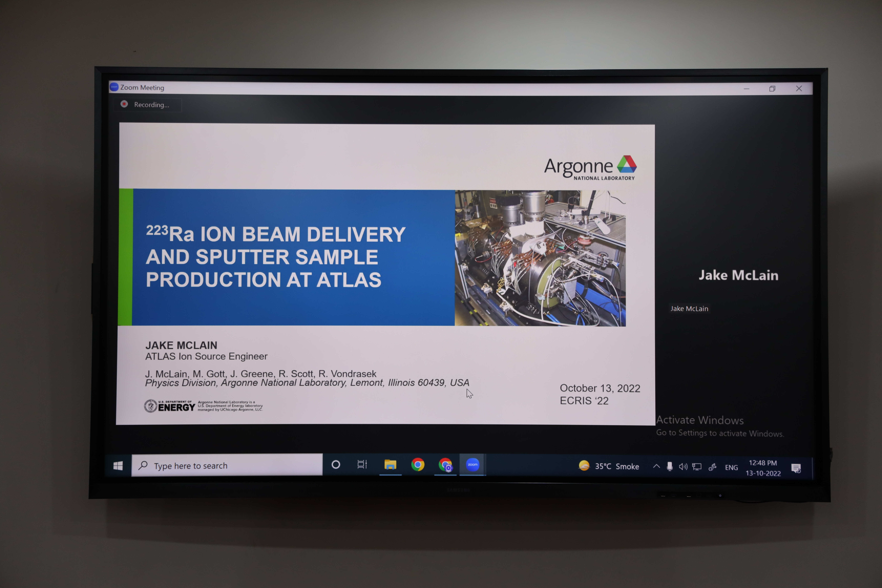The height and width of the screenshot is (588, 882).
Task: Open the clock showing 12:48 PM
Action: [763, 468]
